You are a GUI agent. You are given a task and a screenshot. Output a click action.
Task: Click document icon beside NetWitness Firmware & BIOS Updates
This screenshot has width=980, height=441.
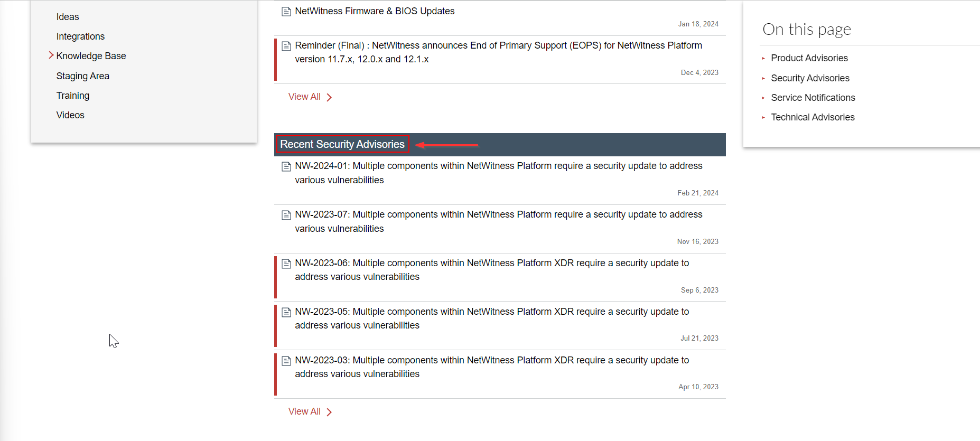click(286, 12)
